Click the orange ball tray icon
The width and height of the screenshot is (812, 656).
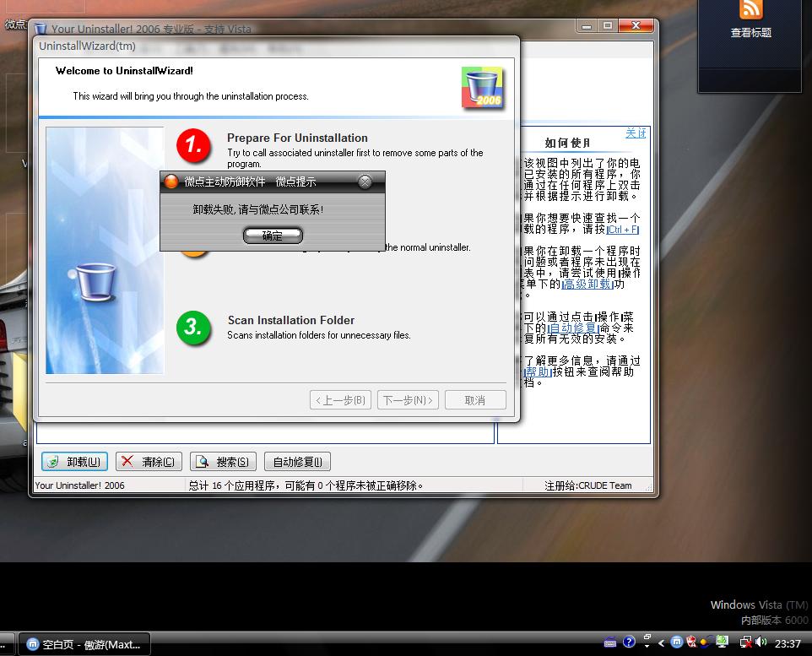tap(704, 642)
